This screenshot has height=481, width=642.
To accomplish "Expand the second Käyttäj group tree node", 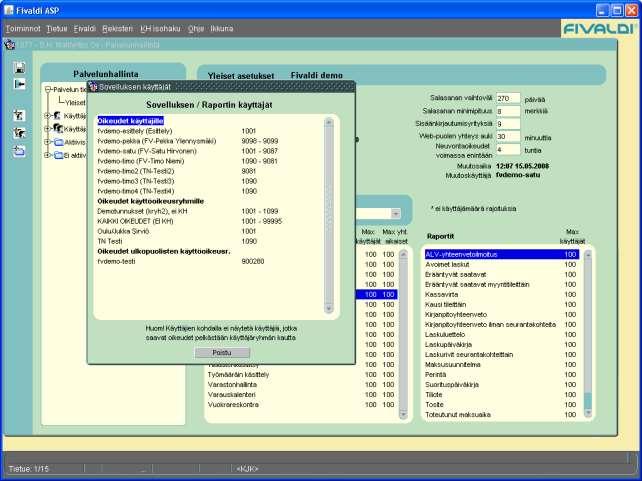I will tap(47, 129).
